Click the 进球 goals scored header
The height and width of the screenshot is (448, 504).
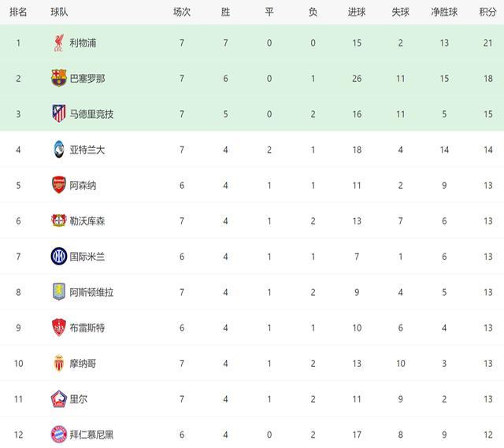[x=357, y=12]
